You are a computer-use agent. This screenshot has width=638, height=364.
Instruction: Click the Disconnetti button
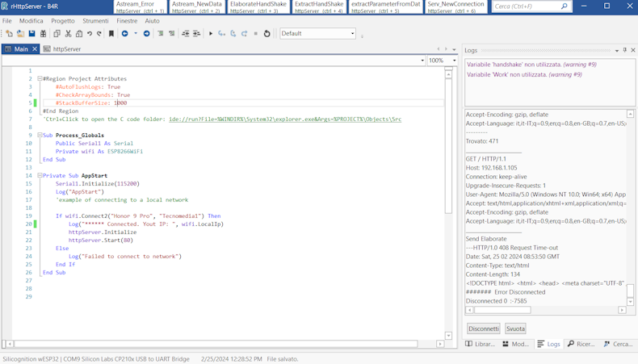pos(484,328)
